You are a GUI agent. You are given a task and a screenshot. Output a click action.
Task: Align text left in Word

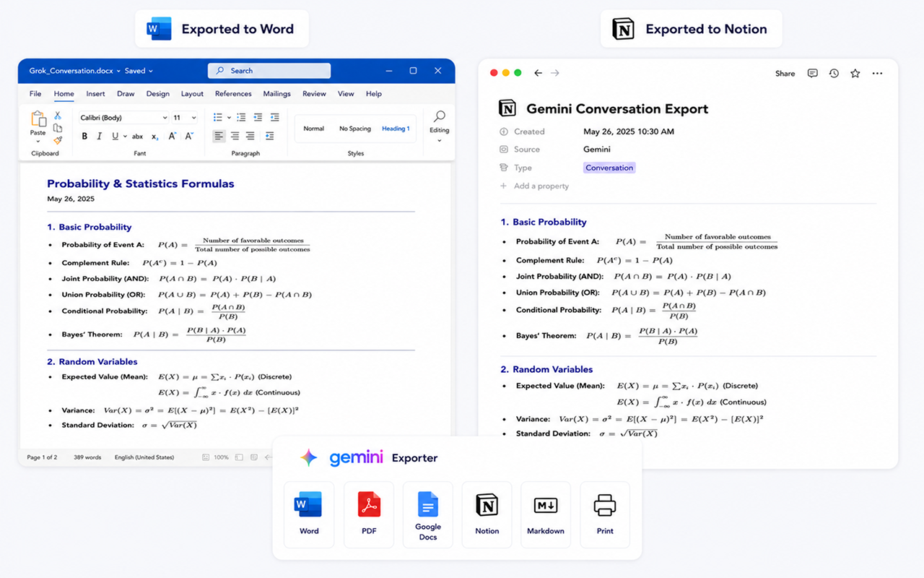(x=219, y=136)
